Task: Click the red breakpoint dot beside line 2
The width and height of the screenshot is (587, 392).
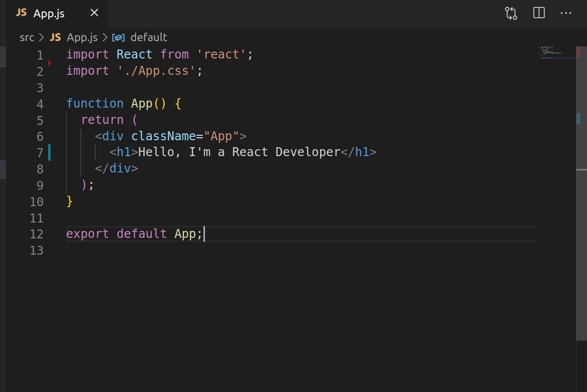Action: [x=50, y=62]
